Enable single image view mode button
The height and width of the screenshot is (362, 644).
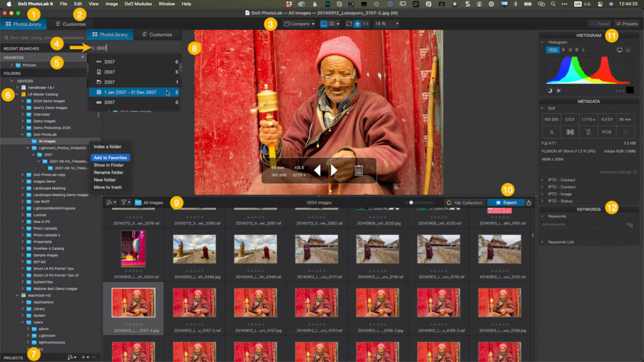[325, 24]
